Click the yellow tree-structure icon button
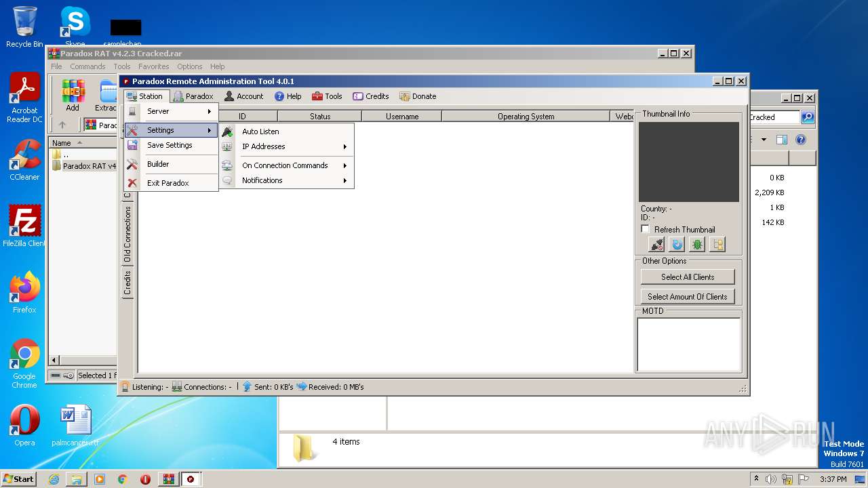This screenshot has width=868, height=488. point(717,245)
